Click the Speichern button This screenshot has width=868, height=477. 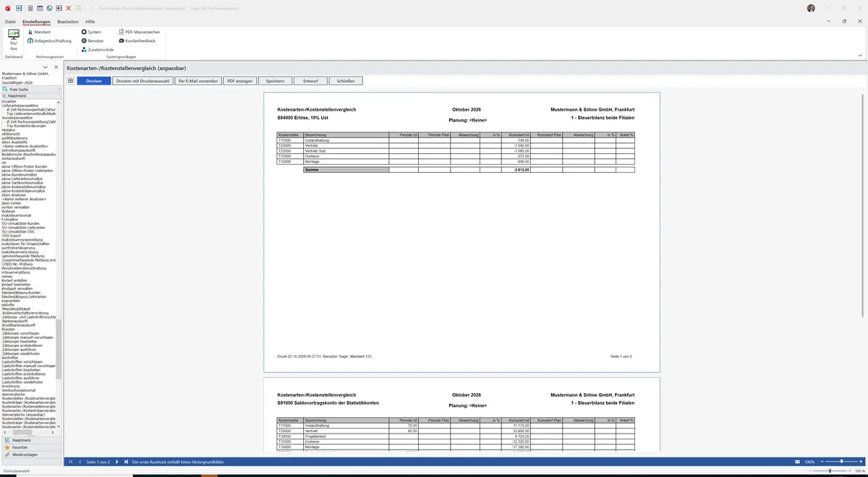275,81
